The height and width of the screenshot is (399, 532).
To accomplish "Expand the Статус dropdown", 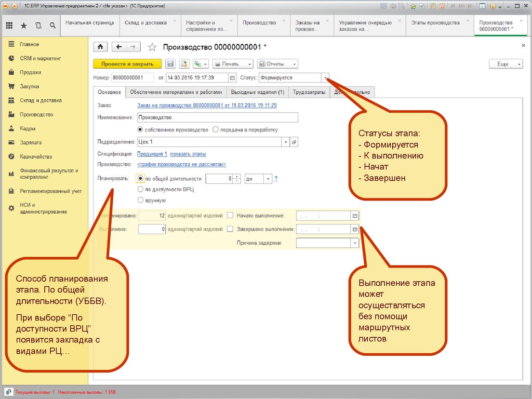I will click(x=325, y=78).
